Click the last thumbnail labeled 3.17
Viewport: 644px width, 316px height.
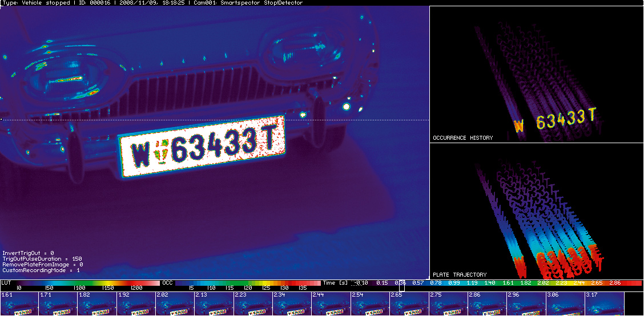[x=603, y=304]
